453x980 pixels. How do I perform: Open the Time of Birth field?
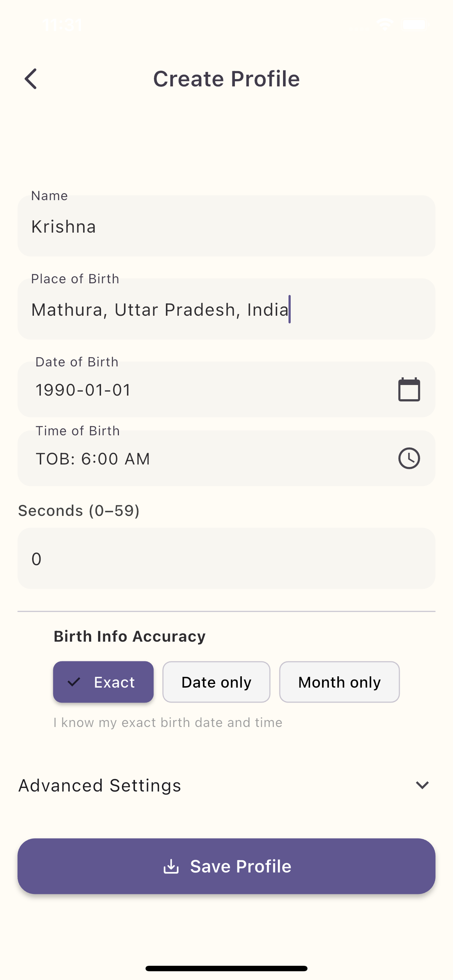[x=226, y=458]
